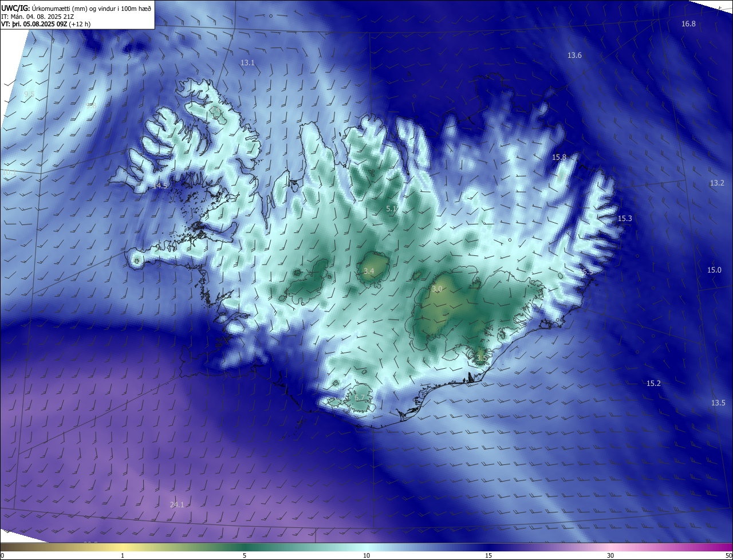Click the 13.1 value north of Iceland
The height and width of the screenshot is (560, 733).
[x=247, y=63]
